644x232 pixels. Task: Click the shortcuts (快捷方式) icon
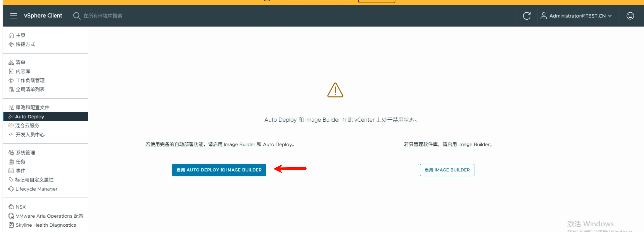11,44
